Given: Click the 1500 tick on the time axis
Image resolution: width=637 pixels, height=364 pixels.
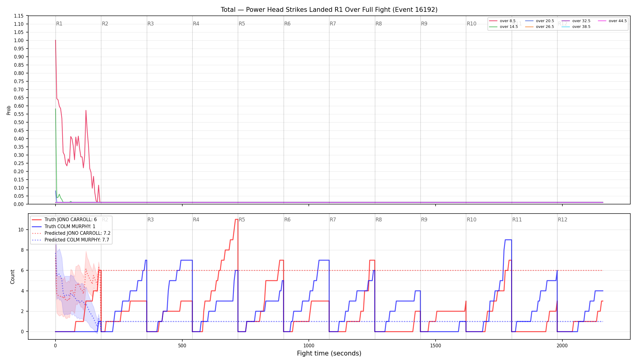Looking at the screenshot, I should (x=436, y=345).
